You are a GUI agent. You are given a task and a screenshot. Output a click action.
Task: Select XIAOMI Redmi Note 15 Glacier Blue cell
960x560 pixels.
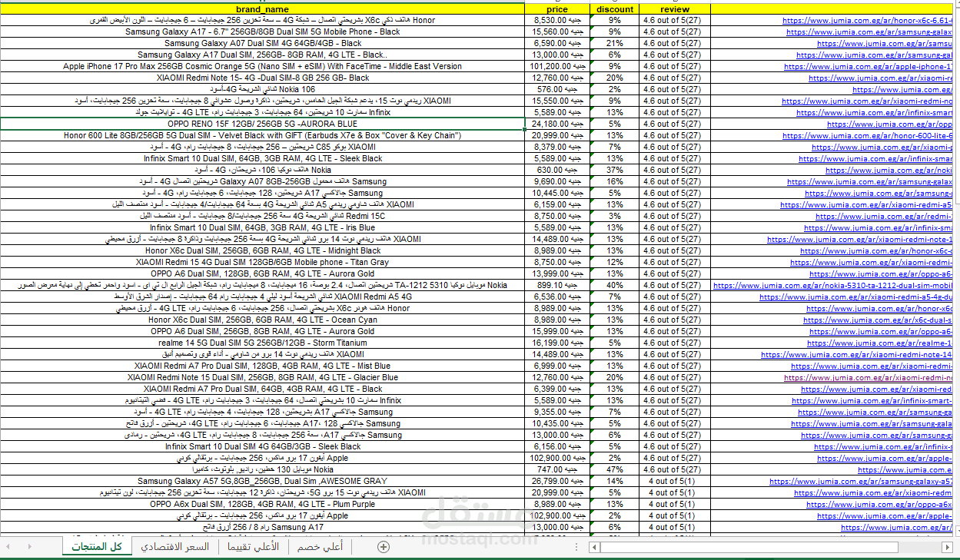[x=263, y=378]
